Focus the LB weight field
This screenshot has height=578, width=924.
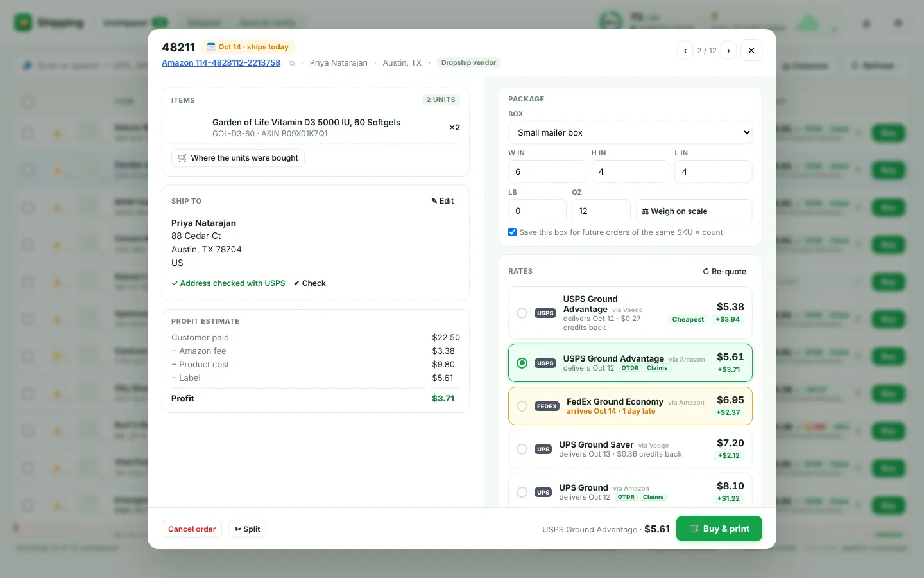tap(537, 211)
